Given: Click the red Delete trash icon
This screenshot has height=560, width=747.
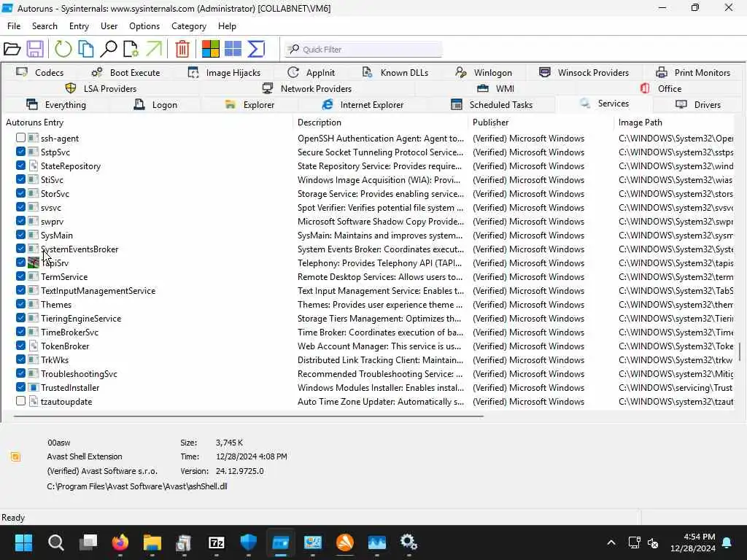Looking at the screenshot, I should (182, 49).
